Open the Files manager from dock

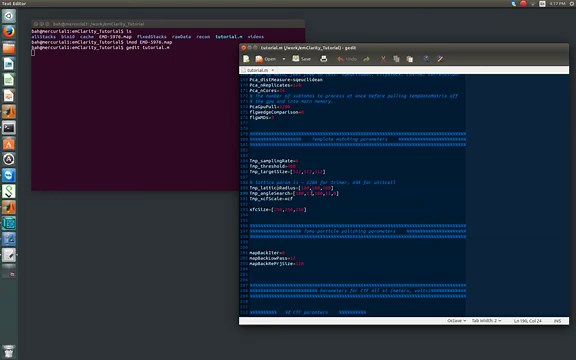point(9,48)
